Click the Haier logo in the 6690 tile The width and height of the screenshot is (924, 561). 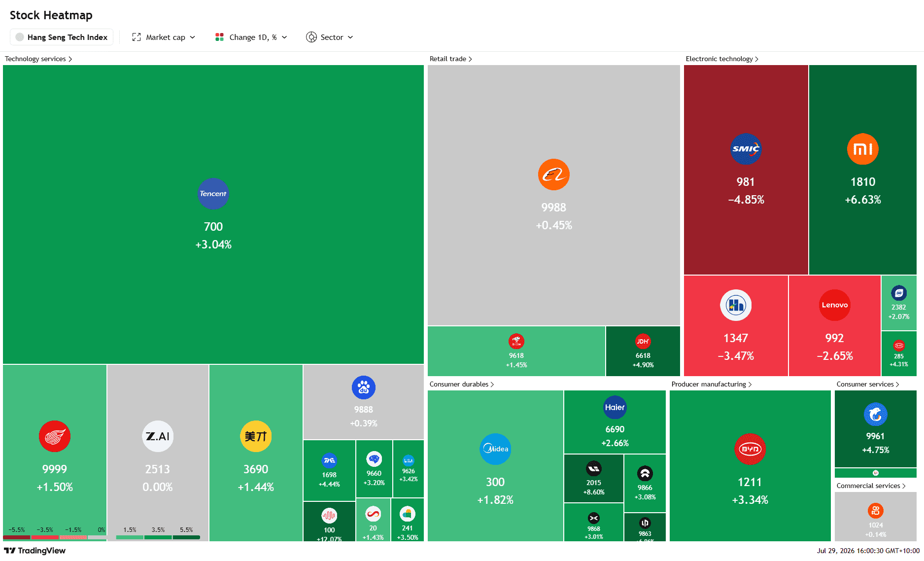615,408
